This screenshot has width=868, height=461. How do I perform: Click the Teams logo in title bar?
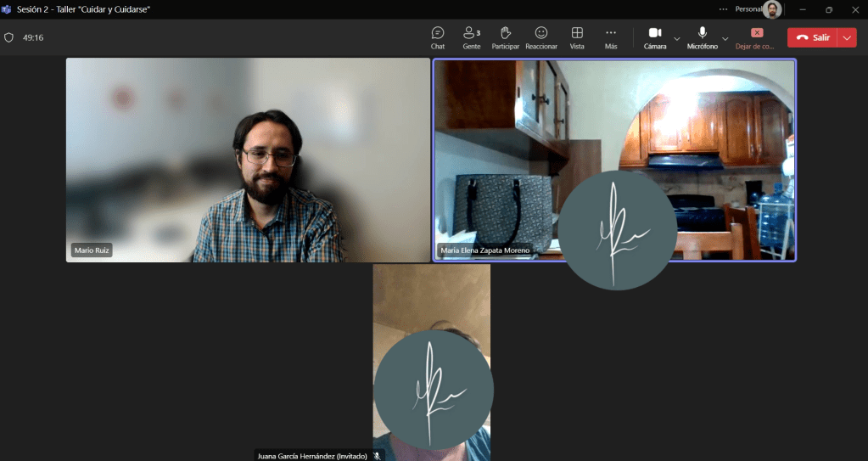click(x=8, y=9)
